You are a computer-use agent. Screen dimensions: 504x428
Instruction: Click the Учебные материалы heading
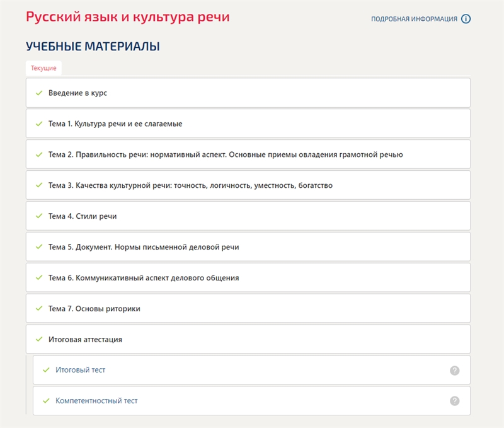93,46
